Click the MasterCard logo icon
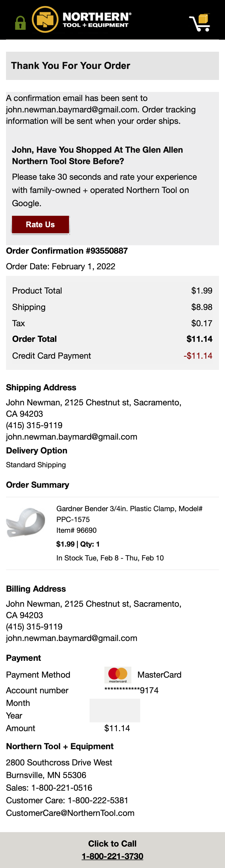Screen dimensions: 225x868 (x=118, y=675)
